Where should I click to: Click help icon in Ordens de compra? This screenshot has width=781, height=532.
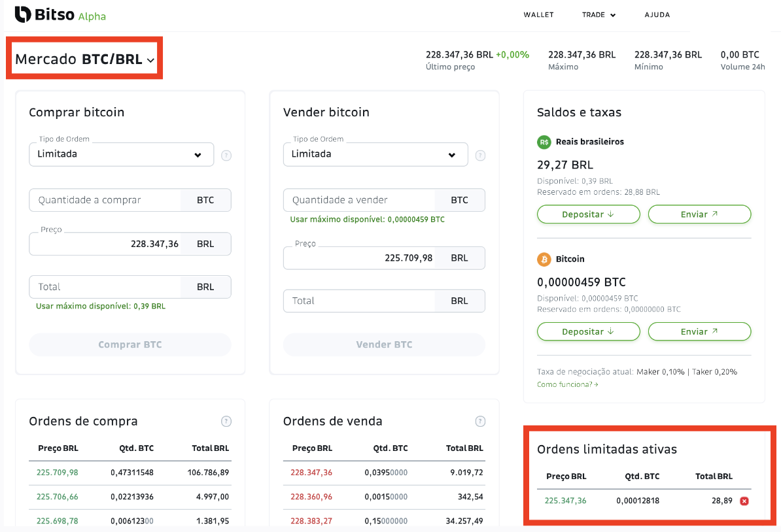click(226, 422)
